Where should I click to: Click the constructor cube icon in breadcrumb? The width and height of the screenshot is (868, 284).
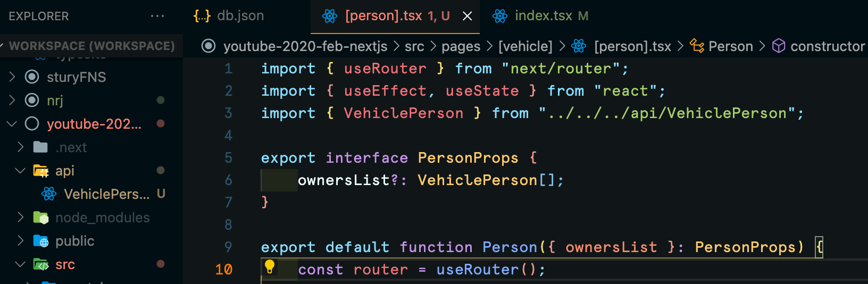[x=779, y=46]
